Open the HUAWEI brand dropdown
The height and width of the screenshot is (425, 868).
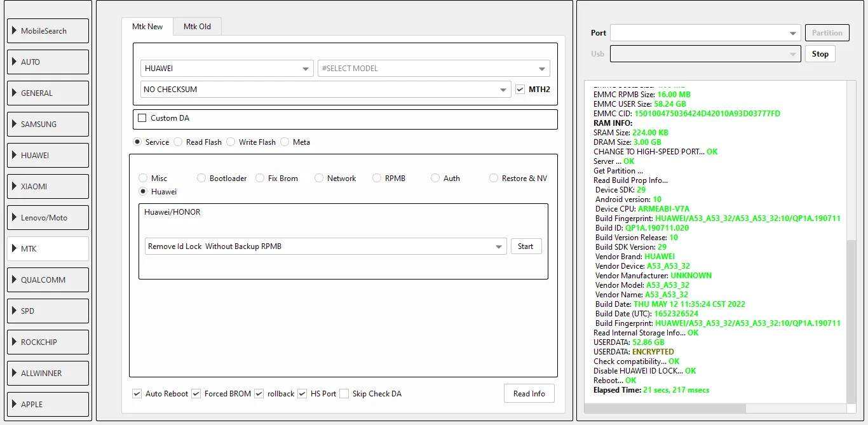[x=227, y=69]
